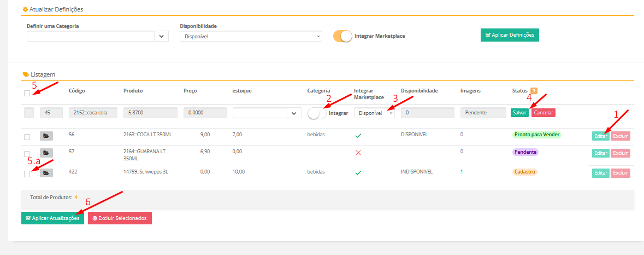
Task: Disable the orange Integrar Marketplace toggle
Action: 342,36
